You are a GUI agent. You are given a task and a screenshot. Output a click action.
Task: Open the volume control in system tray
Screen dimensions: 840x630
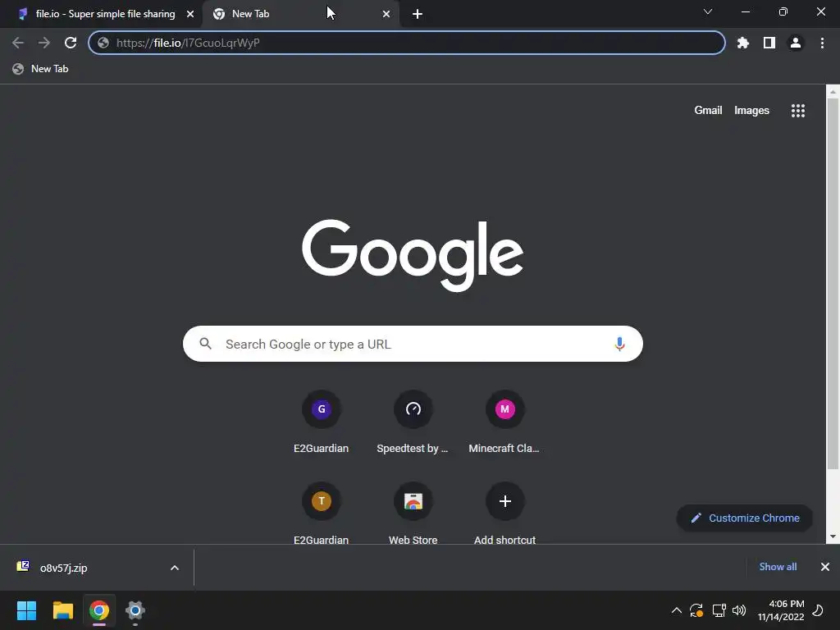pos(739,610)
